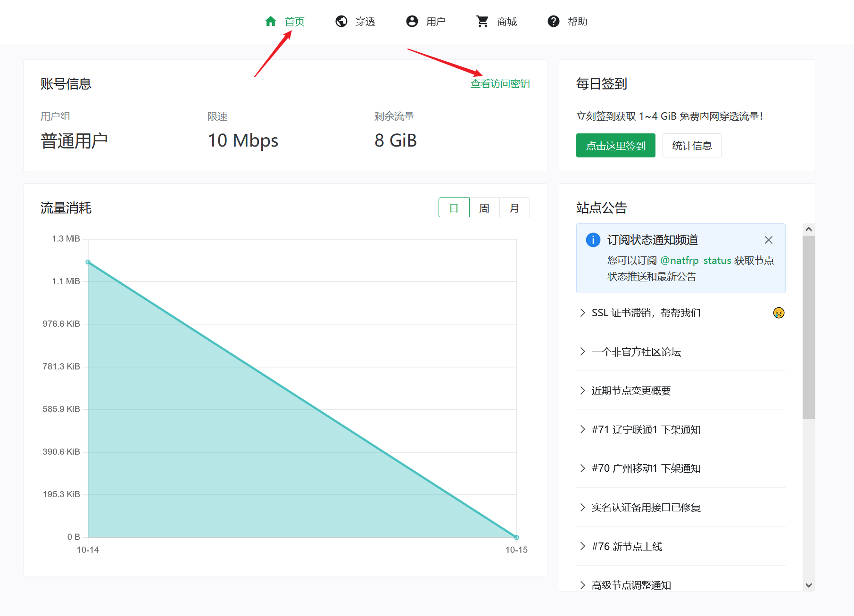This screenshot has width=854, height=616.
Task: Click the shopping cart icon
Action: click(x=482, y=21)
